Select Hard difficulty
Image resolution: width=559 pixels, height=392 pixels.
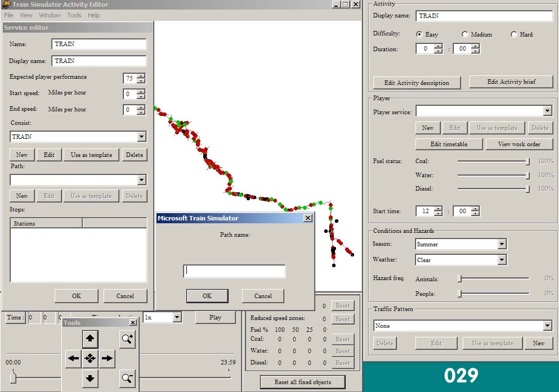514,34
